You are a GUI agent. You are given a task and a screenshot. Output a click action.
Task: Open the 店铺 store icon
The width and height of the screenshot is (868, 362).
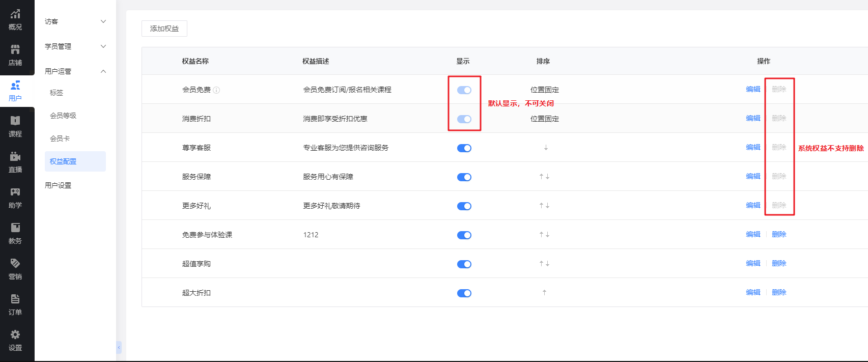click(15, 50)
